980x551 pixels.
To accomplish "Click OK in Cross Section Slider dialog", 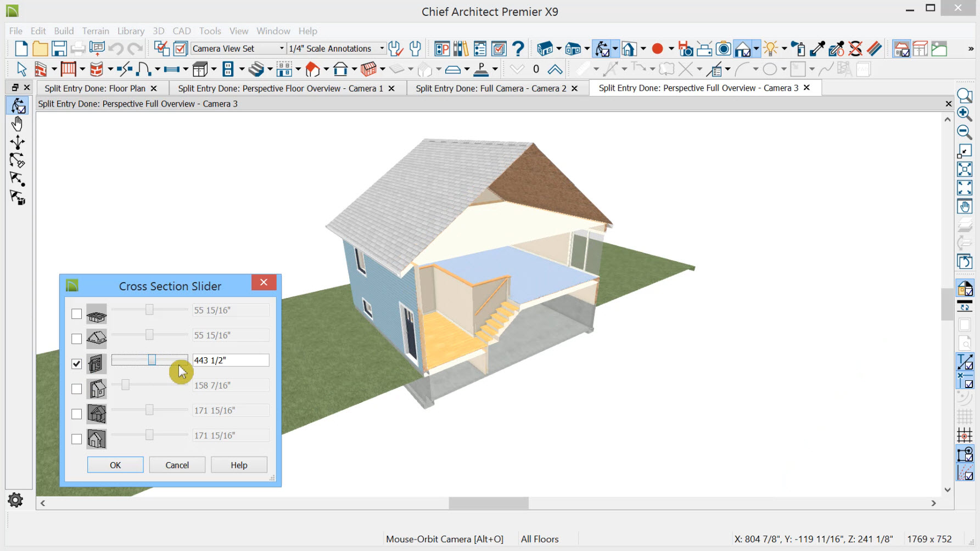I will coord(115,465).
